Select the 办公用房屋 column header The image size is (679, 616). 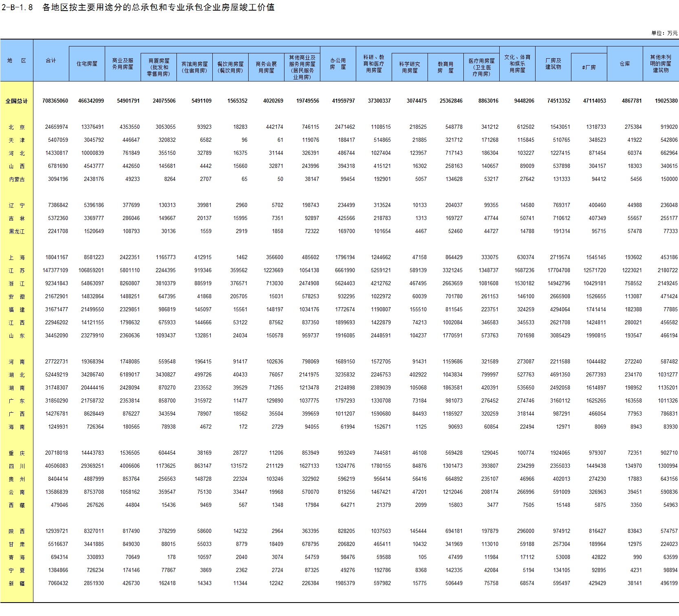(338, 64)
